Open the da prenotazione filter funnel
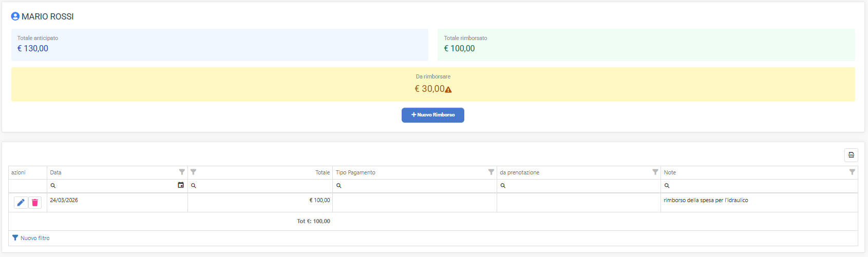Screen dimensions: 868x257 click(x=655, y=172)
